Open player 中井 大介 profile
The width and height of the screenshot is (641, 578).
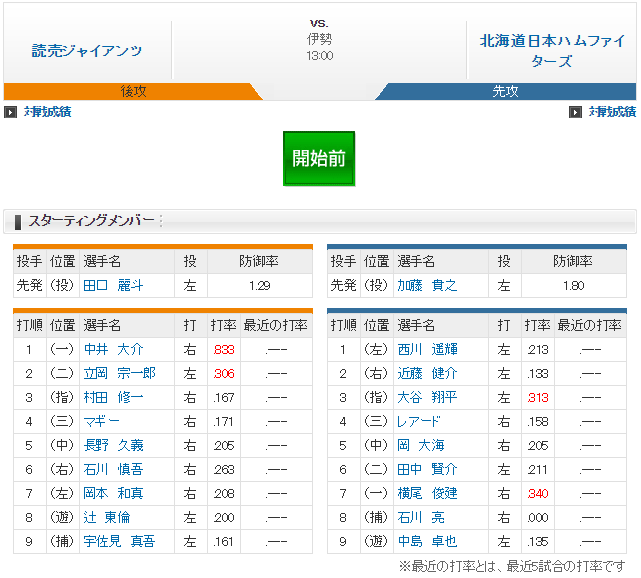pos(113,349)
